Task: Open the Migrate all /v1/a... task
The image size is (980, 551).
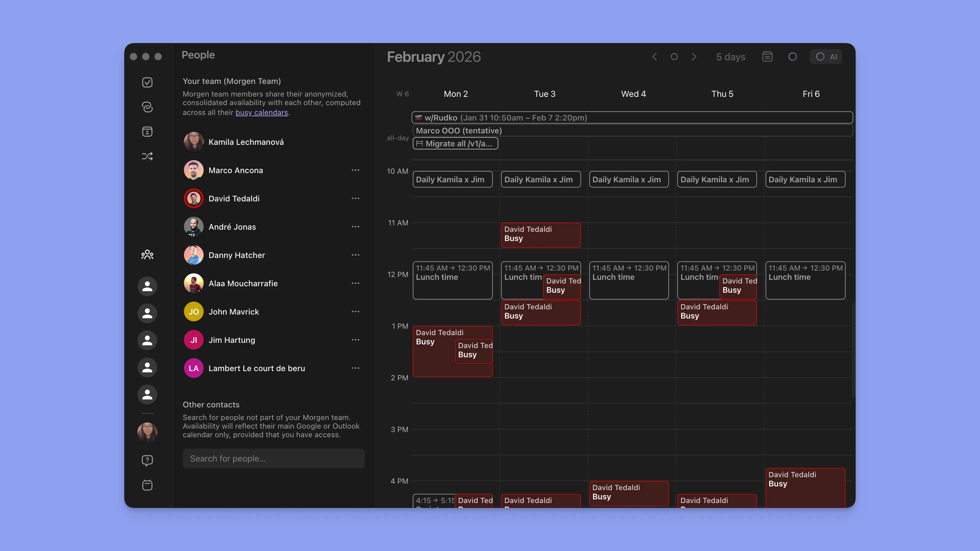Action: [x=455, y=143]
